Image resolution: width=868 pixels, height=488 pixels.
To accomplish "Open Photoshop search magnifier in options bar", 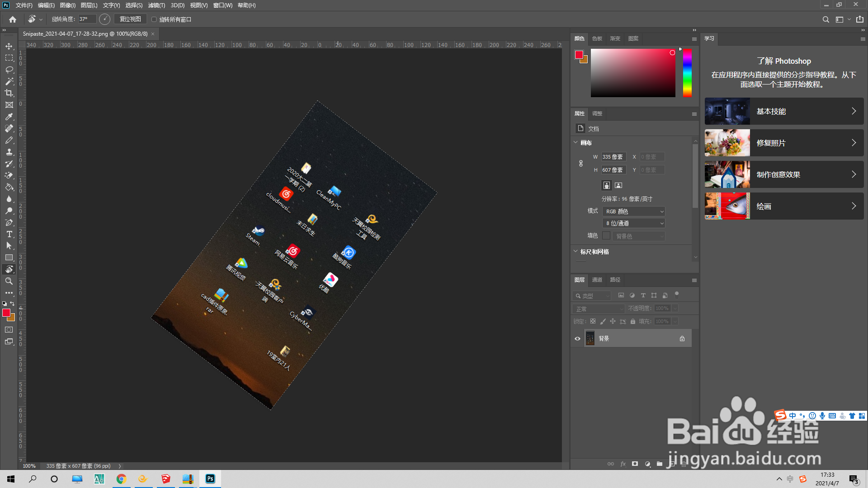I will 826,19.
